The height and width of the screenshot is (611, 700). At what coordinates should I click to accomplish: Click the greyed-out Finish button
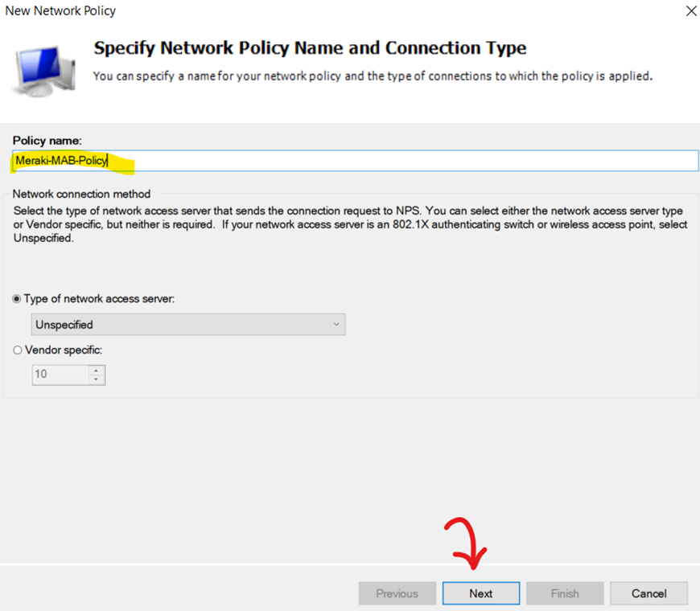pos(565,593)
